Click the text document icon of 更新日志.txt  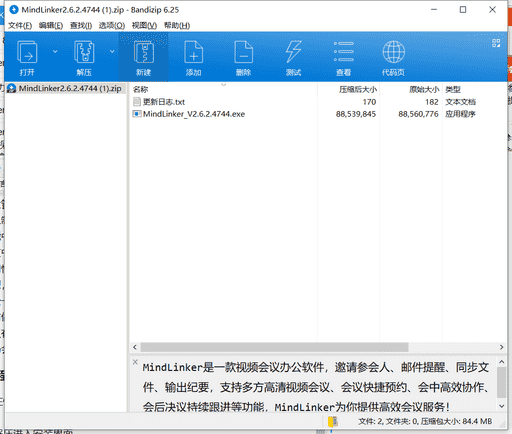(137, 102)
